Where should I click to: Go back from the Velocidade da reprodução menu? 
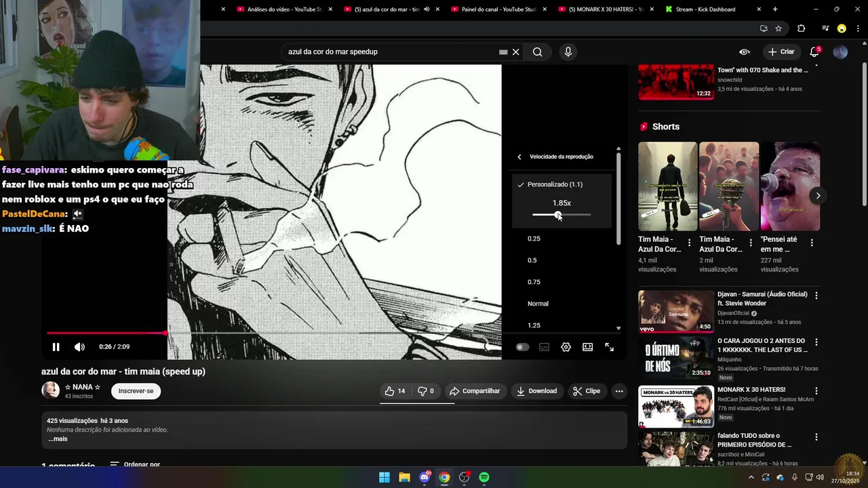point(519,157)
